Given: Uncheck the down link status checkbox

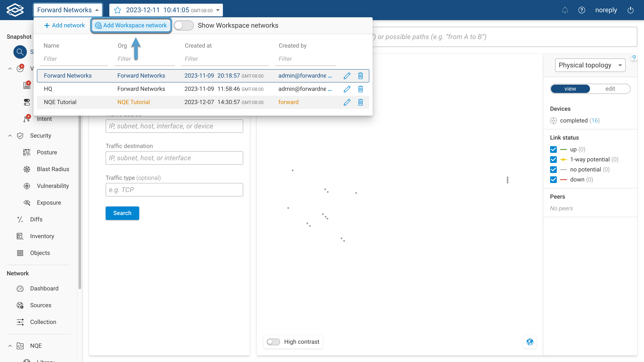Looking at the screenshot, I should (x=553, y=180).
